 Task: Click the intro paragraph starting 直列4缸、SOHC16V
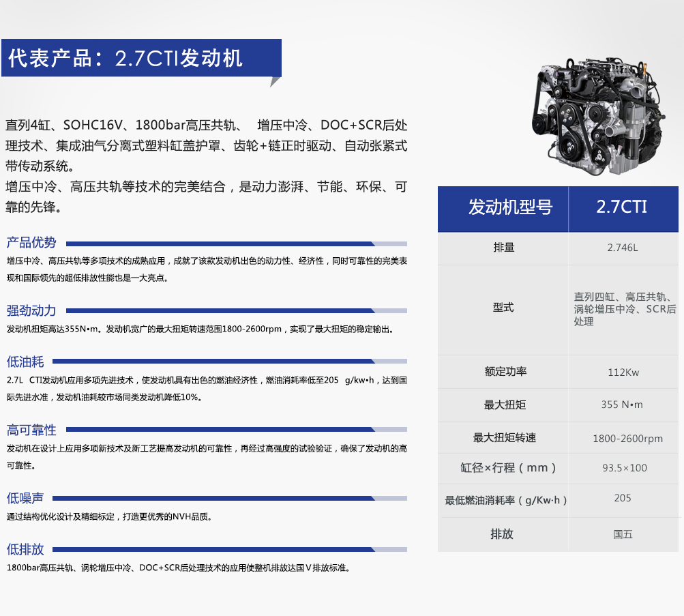[207, 145]
